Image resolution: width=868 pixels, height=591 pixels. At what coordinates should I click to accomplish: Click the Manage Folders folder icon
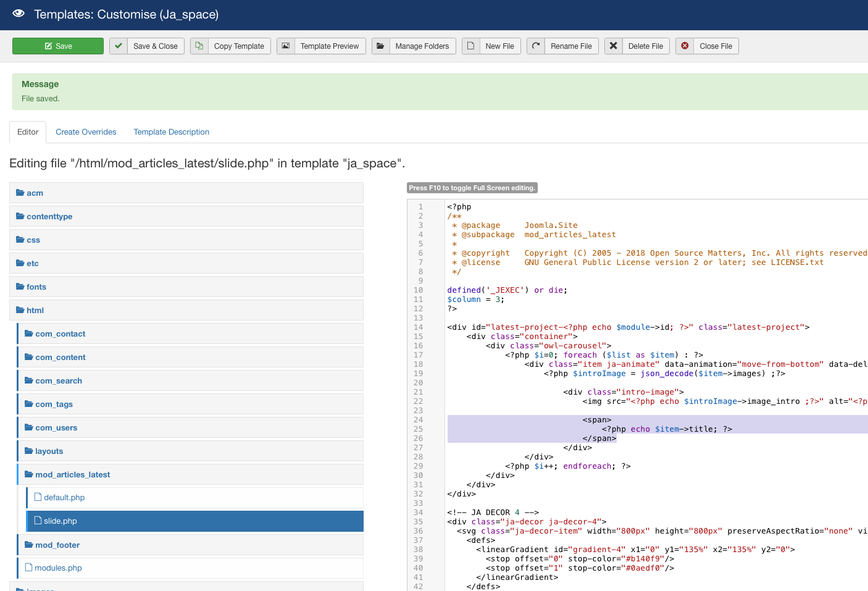click(380, 46)
